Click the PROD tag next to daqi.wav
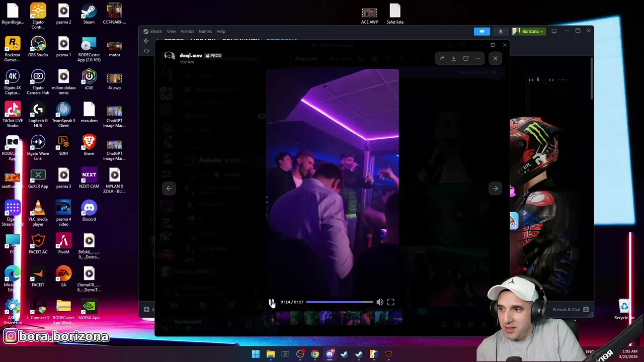Viewport: 644px width, 362px height. [213, 56]
